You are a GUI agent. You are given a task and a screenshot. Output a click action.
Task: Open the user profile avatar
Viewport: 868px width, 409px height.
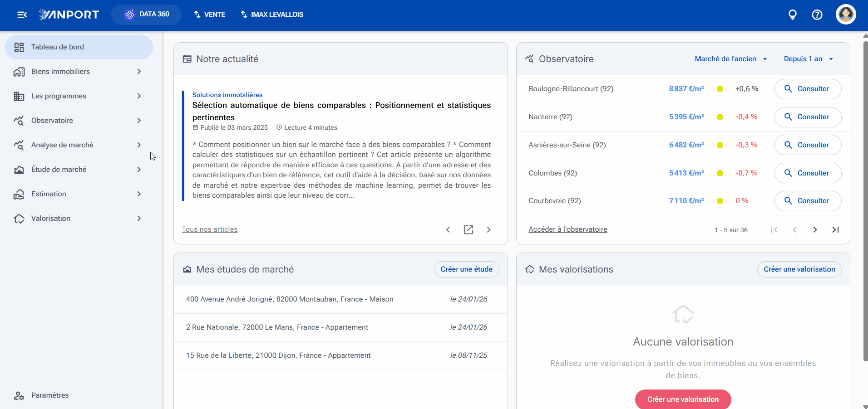tap(846, 15)
